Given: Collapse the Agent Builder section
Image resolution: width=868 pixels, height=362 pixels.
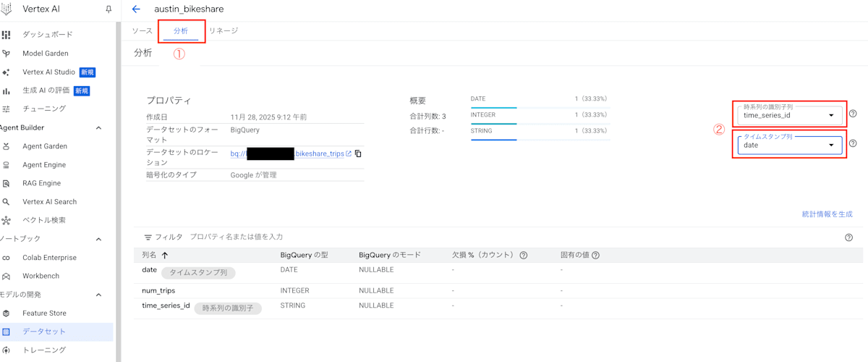Looking at the screenshot, I should 98,128.
